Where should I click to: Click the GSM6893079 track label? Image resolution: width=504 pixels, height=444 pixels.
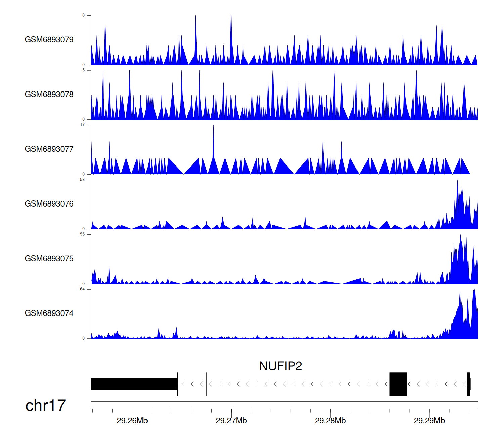pos(49,40)
